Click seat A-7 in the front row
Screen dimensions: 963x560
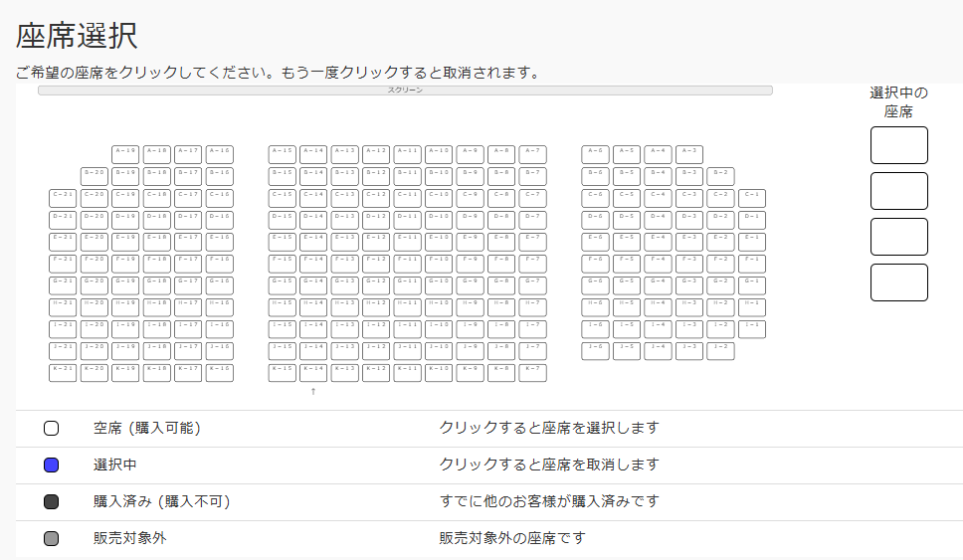coord(532,153)
